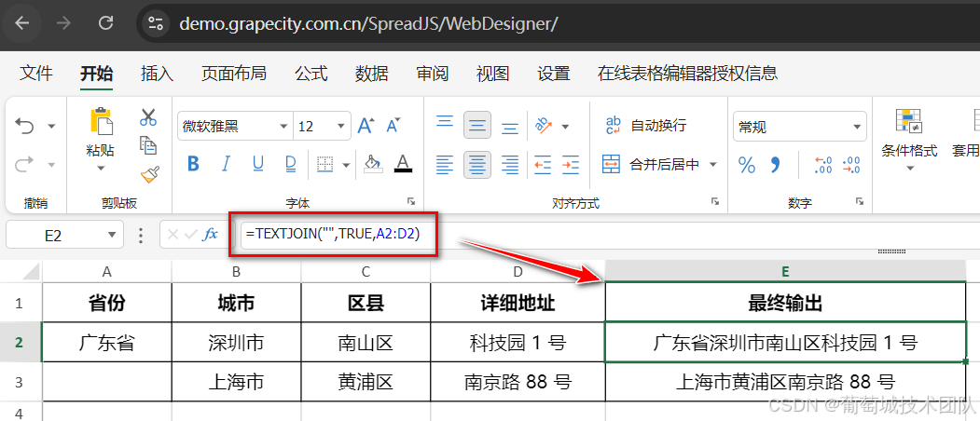The width and height of the screenshot is (980, 421).
Task: Click the paste clipboard icon
Action: (102, 121)
